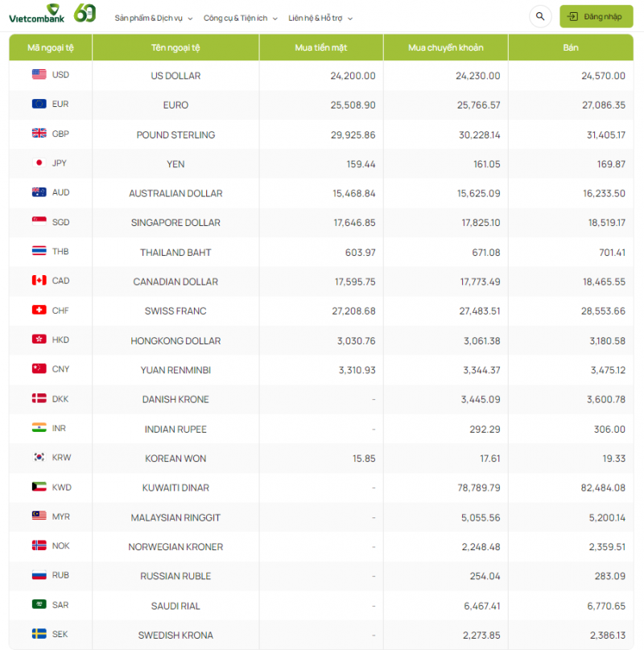This screenshot has height=650, width=644.
Task: Click the Canadian flag icon
Action: [39, 281]
